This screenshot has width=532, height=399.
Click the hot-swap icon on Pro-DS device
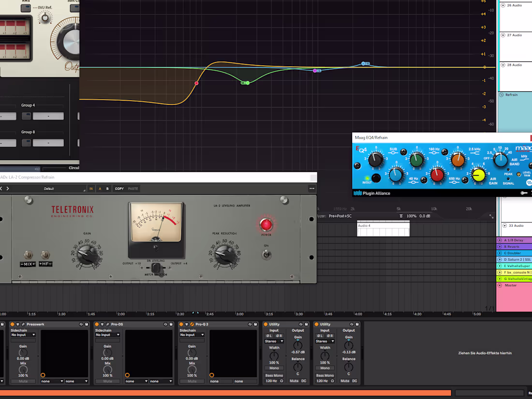click(165, 324)
